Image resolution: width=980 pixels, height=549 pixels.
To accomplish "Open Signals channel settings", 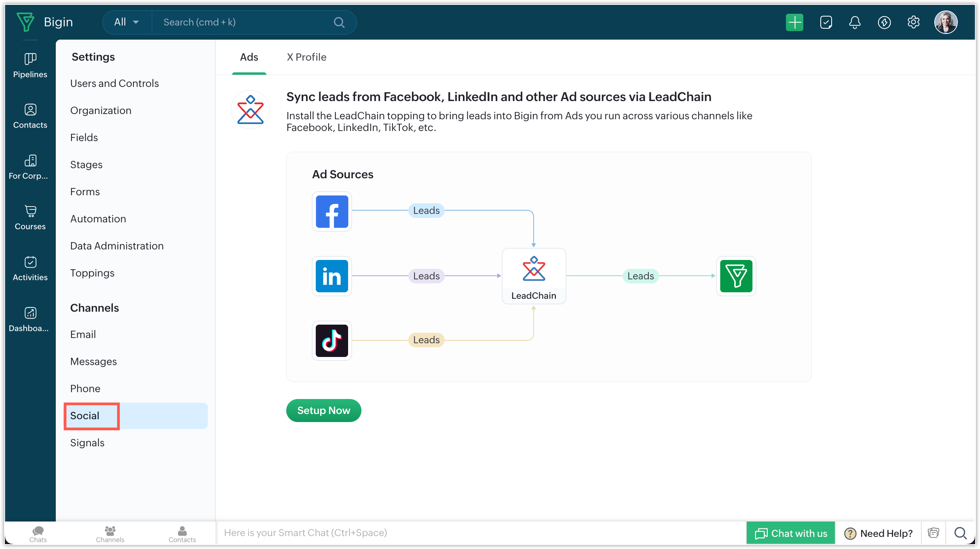I will pos(87,443).
